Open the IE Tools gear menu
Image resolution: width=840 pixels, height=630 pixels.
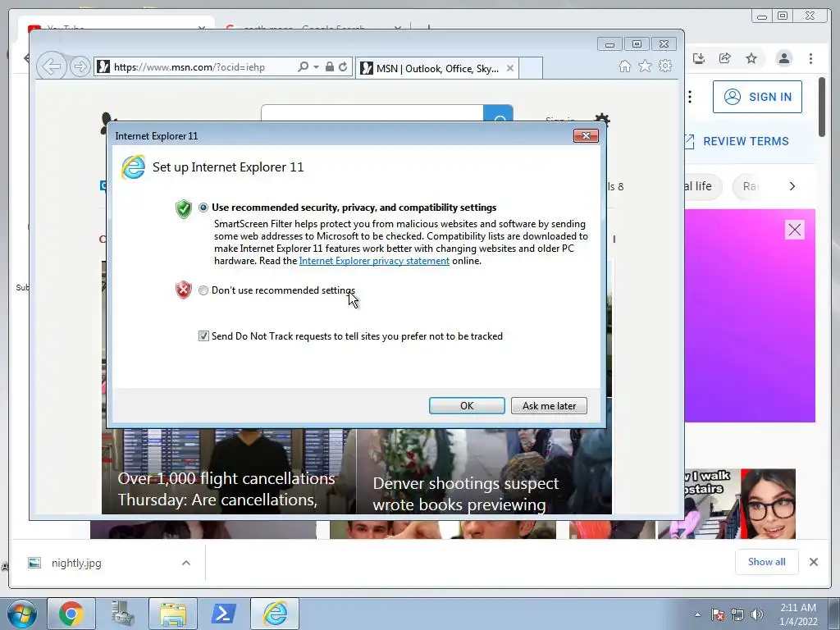(x=665, y=66)
